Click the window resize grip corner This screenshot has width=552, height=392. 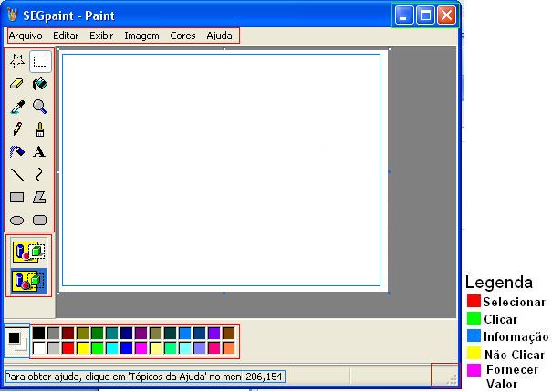pyautogui.click(x=452, y=379)
